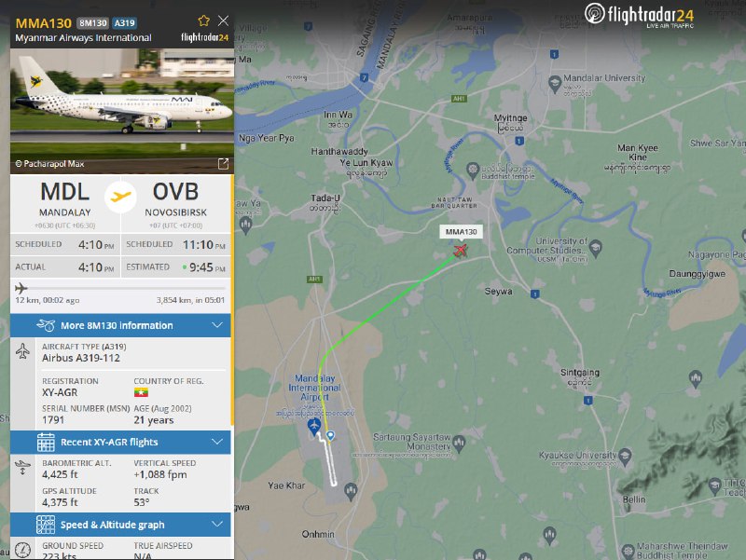The height and width of the screenshot is (560, 746).
Task: Click the XY-AGR aircraft photo thumbnail
Action: 122,111
